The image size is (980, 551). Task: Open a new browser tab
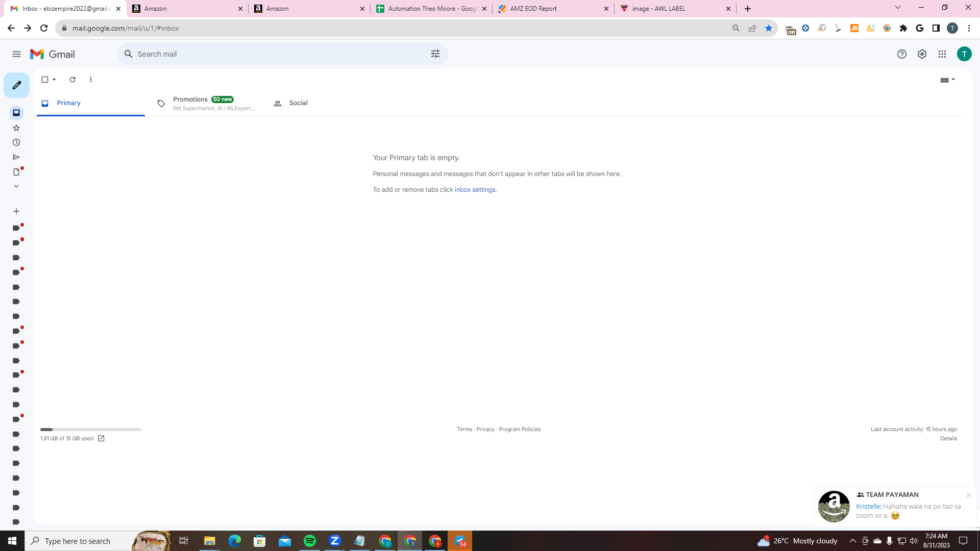[748, 9]
